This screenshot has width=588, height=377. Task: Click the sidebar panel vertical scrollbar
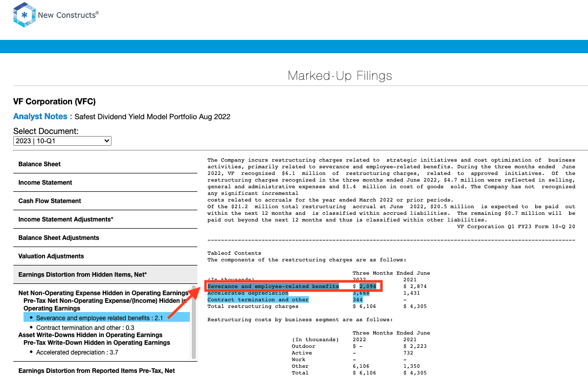coord(194,322)
